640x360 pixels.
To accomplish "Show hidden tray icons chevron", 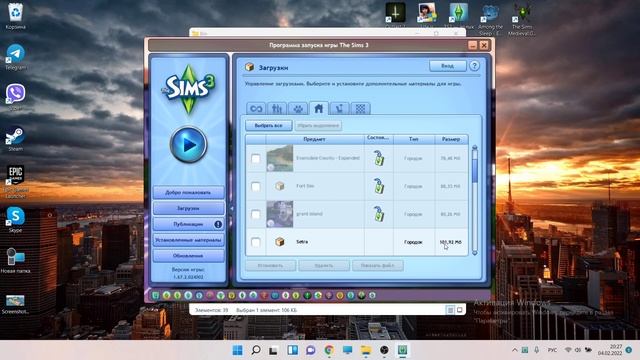I will pyautogui.click(x=514, y=350).
